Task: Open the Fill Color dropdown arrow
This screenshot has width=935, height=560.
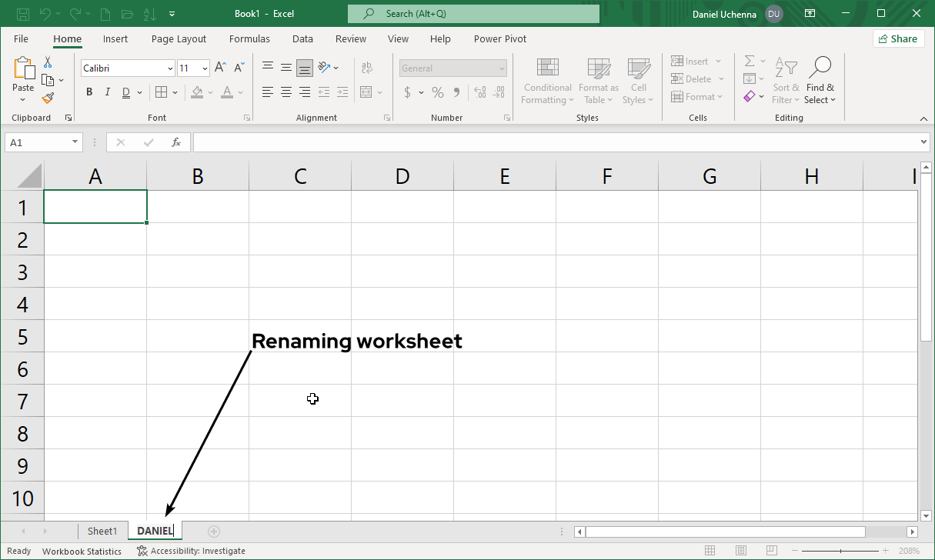Action: tap(211, 92)
